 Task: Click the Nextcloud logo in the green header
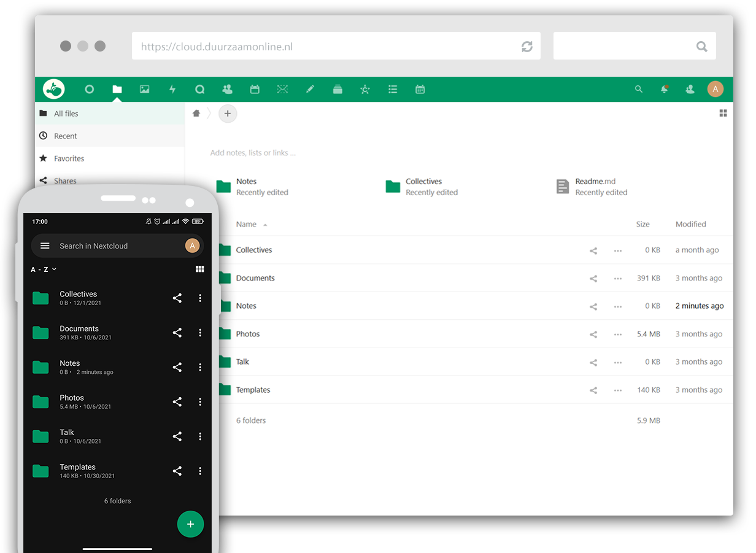pos(54,89)
